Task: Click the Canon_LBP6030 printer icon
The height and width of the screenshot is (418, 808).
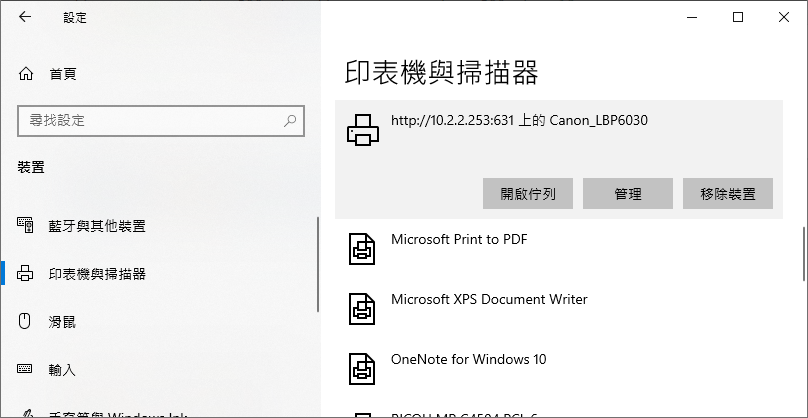Action: (x=361, y=129)
